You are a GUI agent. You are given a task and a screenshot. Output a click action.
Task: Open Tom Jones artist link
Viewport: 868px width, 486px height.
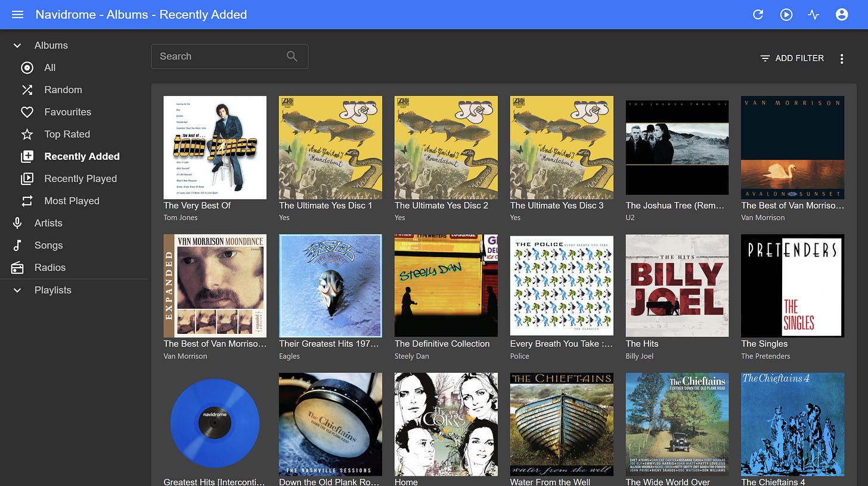point(181,218)
